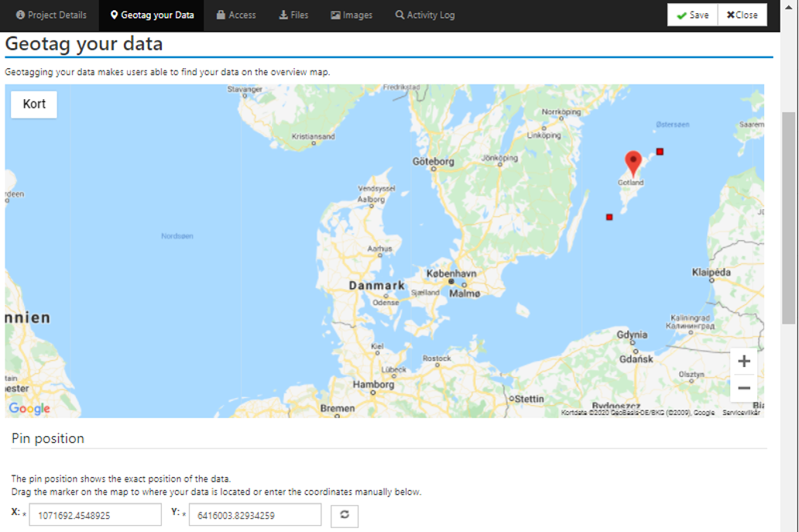799x532 pixels.
Task: Click the Hamburg label on the map
Action: point(373,384)
